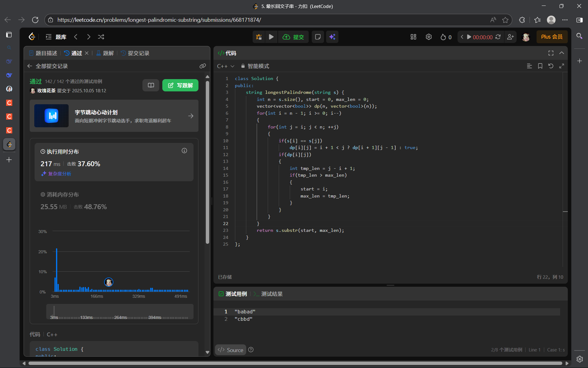Viewport: 588px width, 368px height.
Task: Run code with the play icon
Action: pyautogui.click(x=271, y=37)
